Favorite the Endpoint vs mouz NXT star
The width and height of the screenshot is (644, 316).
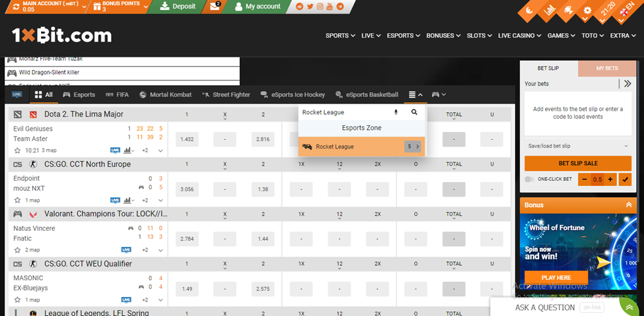[17, 201]
